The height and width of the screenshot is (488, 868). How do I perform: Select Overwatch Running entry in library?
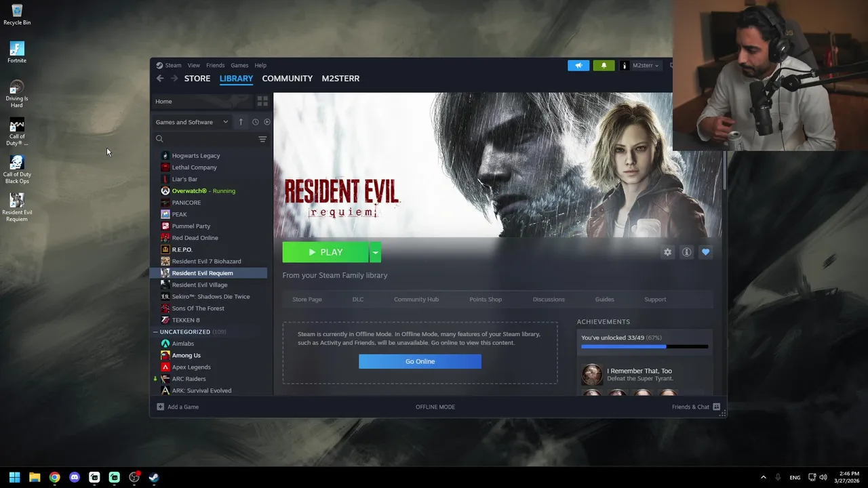click(209, 191)
